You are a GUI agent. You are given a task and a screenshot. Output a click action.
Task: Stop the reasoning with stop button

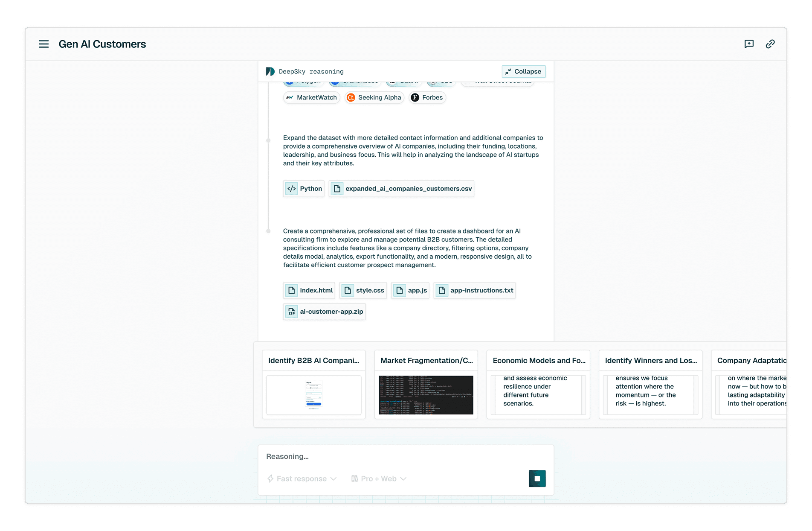537,478
